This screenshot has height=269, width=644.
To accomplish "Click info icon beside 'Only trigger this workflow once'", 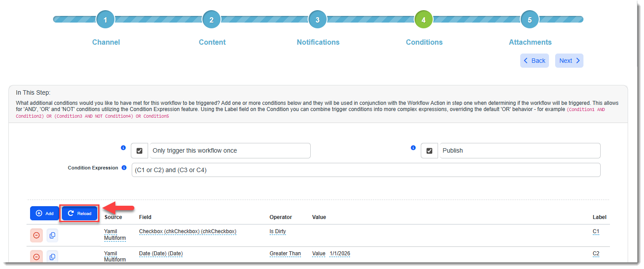I will pyautogui.click(x=123, y=148).
